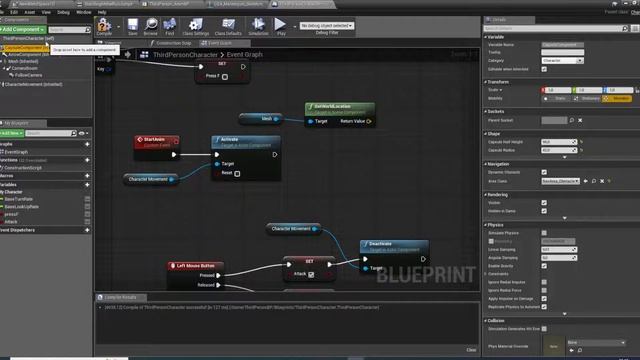Toggle the Dynamic Obstacle checkbox
This screenshot has height=360, width=640.
click(544, 172)
